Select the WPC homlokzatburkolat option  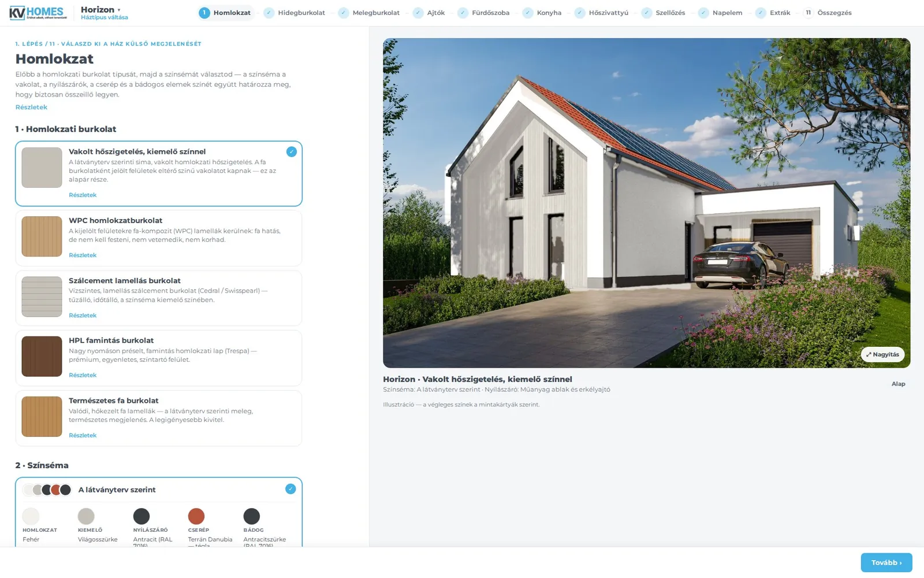pos(159,238)
